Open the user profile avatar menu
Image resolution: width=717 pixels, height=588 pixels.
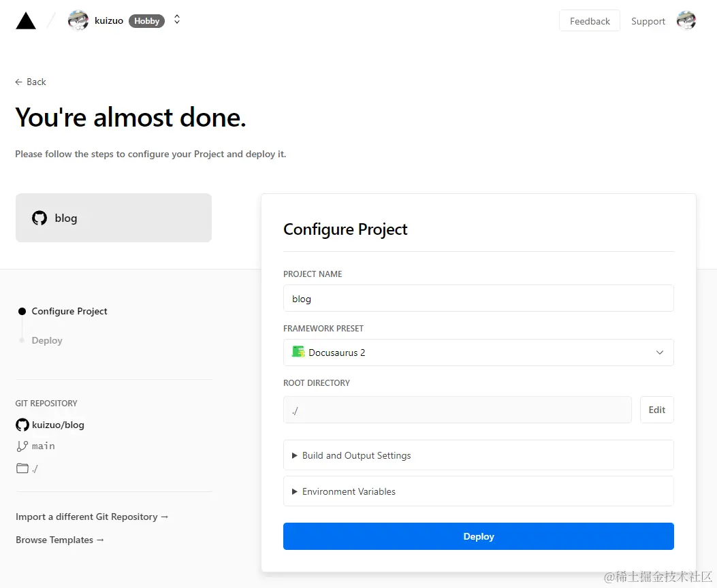point(686,20)
